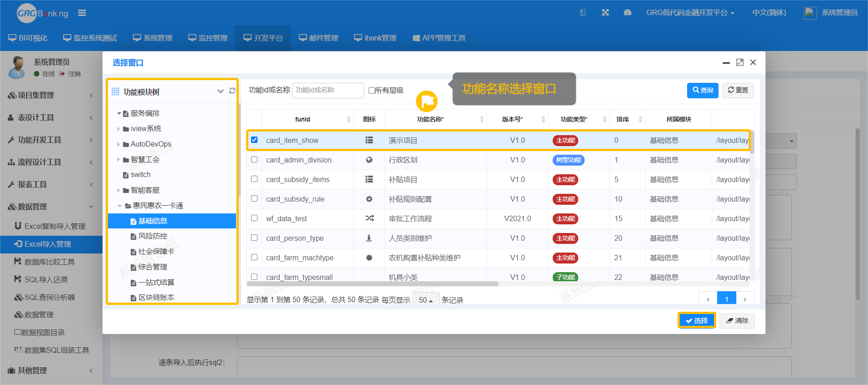Check the card_subsidy_items row checkbox
Image resolution: width=868 pixels, height=385 pixels.
pyautogui.click(x=254, y=179)
